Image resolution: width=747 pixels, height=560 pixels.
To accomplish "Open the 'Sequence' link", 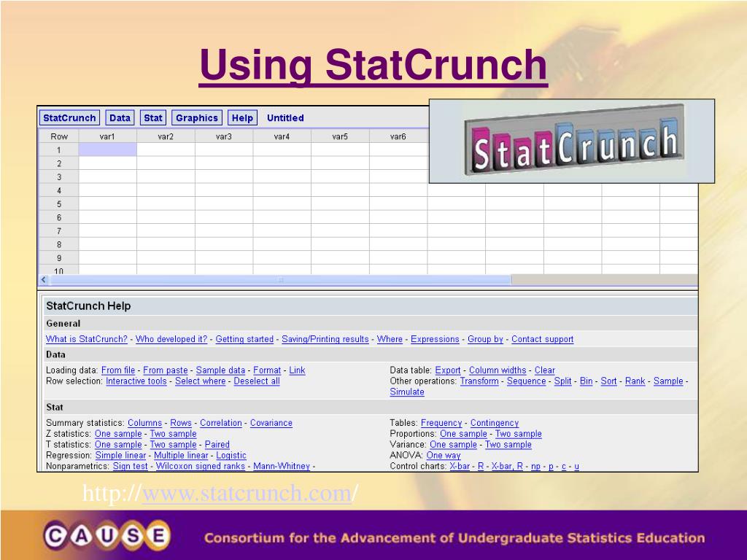I will [x=527, y=381].
